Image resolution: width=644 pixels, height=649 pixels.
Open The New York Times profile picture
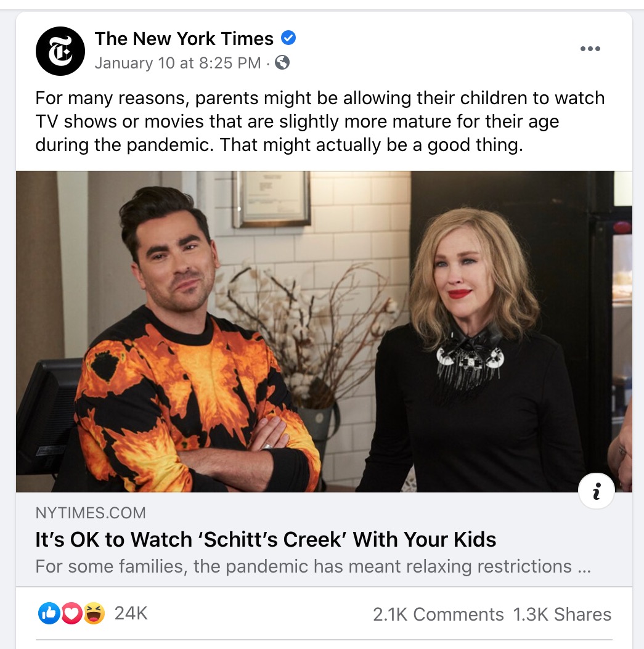click(59, 51)
